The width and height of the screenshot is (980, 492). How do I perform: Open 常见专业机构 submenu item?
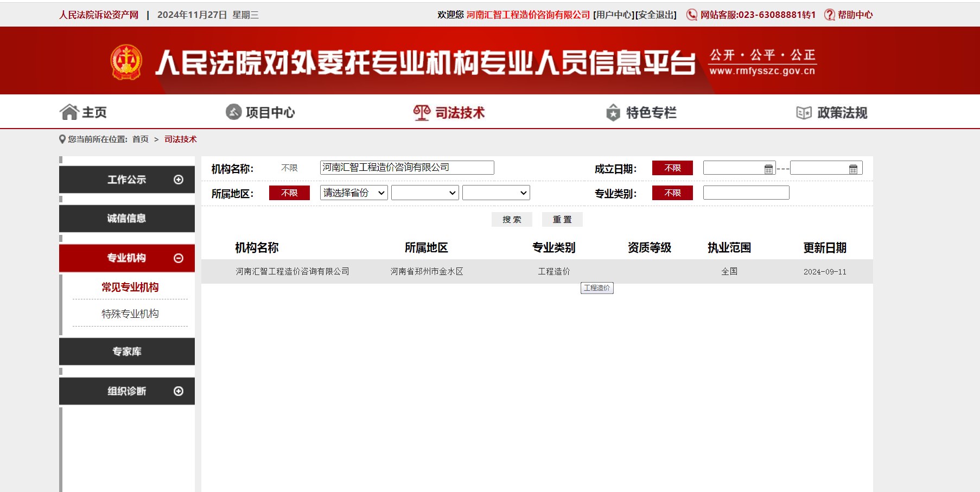130,287
